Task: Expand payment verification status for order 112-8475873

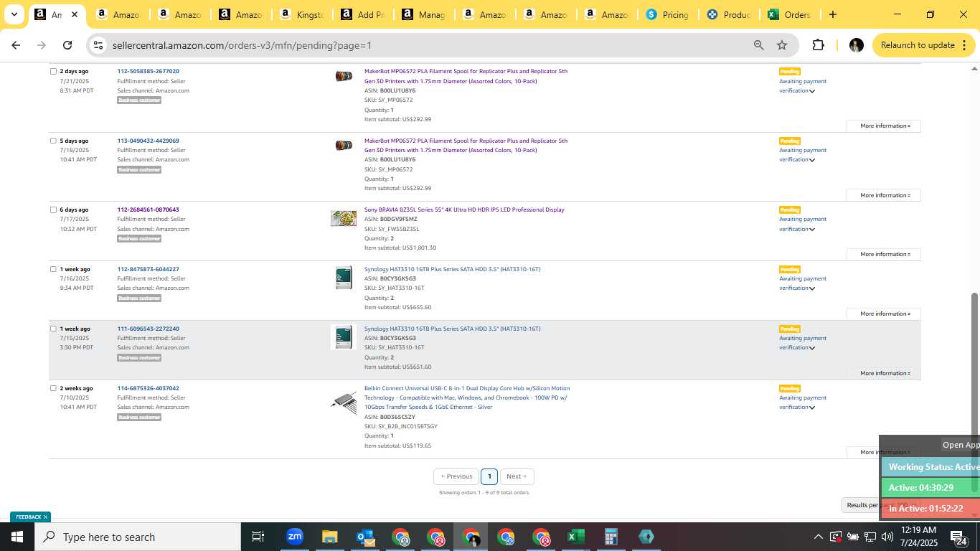Action: click(x=812, y=288)
